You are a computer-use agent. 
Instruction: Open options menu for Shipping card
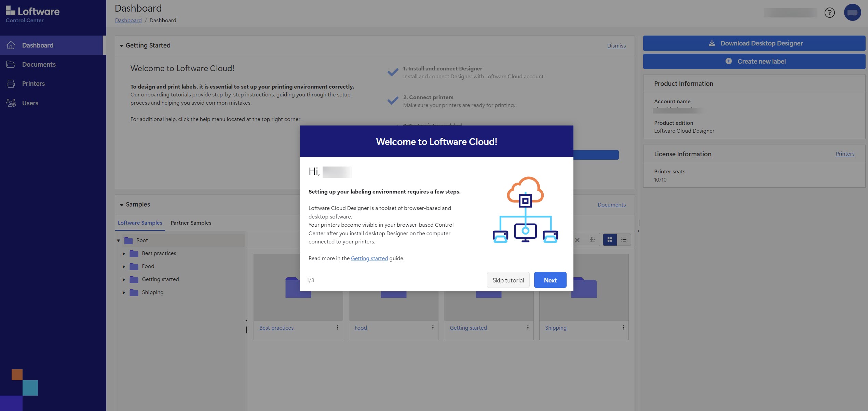click(623, 328)
